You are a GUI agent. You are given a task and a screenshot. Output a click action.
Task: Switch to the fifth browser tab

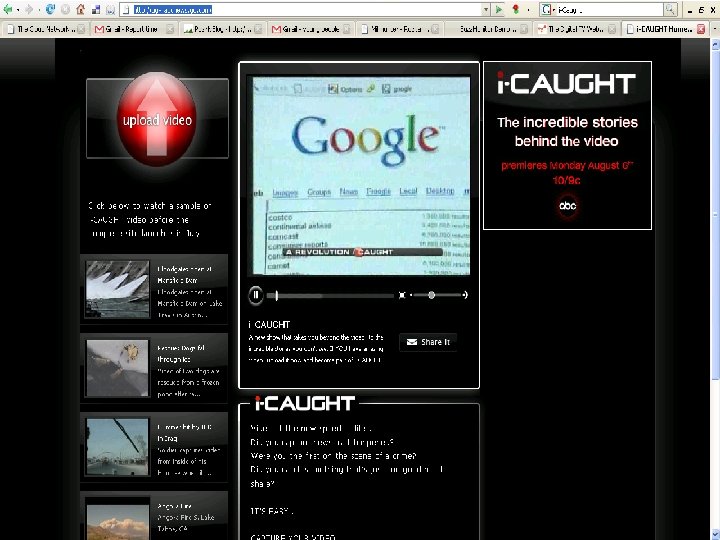tap(399, 29)
